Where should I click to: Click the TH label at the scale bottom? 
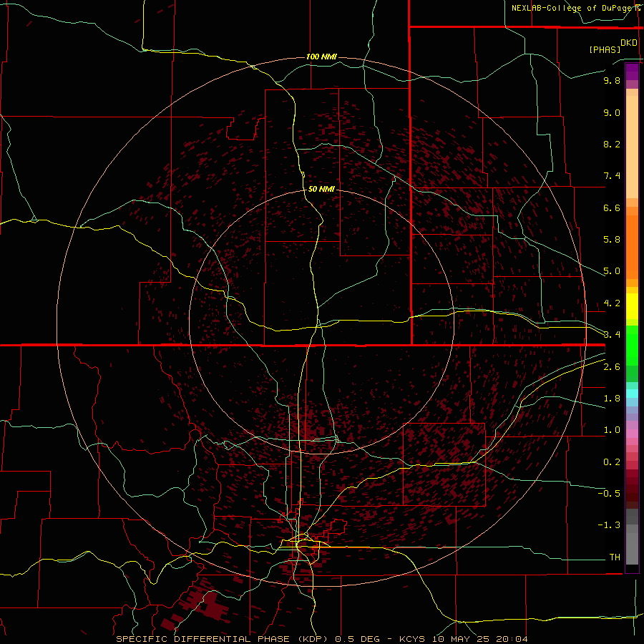click(615, 557)
